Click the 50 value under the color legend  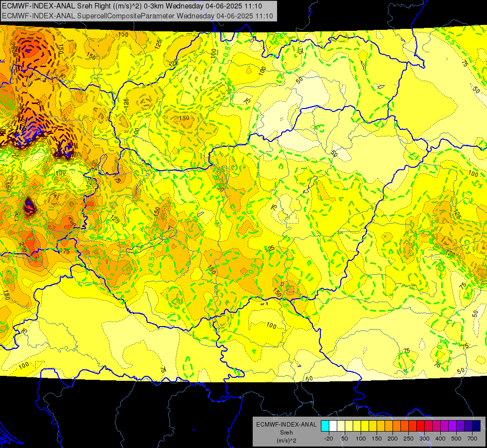(344, 439)
